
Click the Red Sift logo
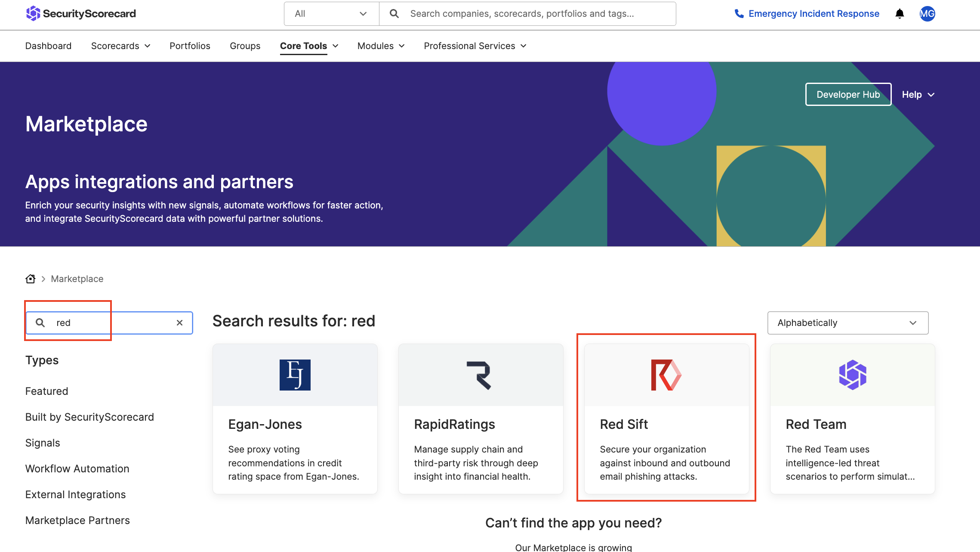point(666,375)
